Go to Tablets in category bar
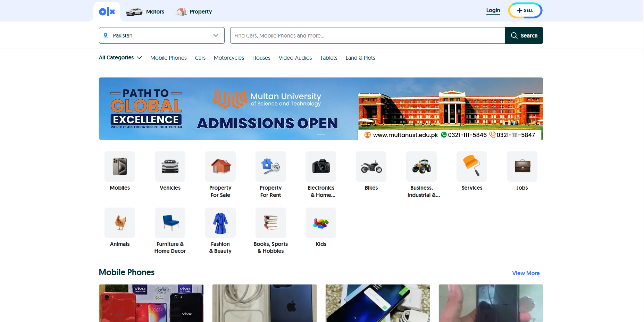 pos(329,58)
